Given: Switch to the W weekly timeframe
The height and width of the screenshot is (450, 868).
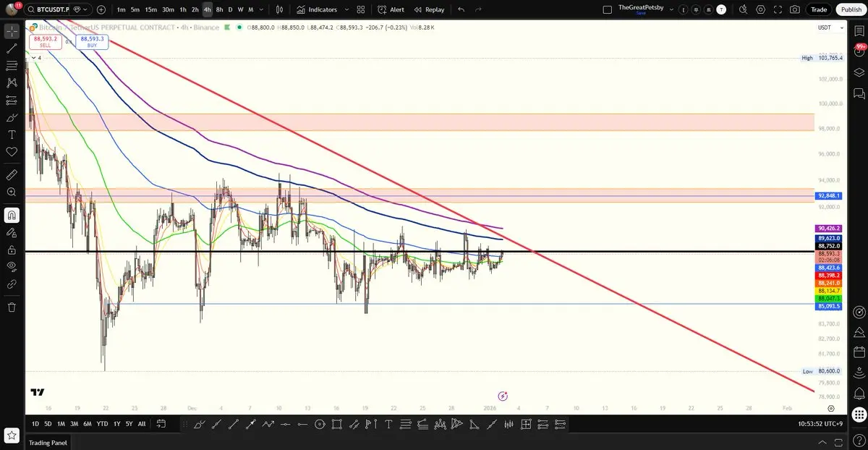Looking at the screenshot, I should click(240, 9).
